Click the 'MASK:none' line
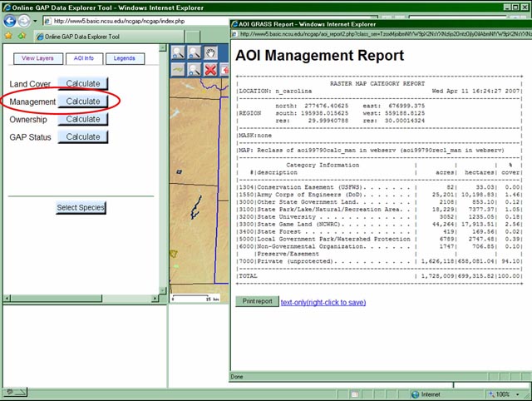 (x=255, y=136)
